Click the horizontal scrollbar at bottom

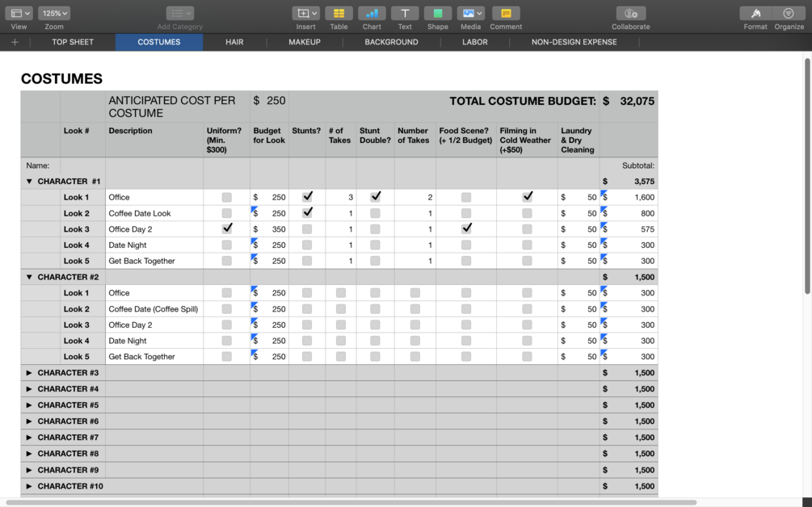click(352, 502)
